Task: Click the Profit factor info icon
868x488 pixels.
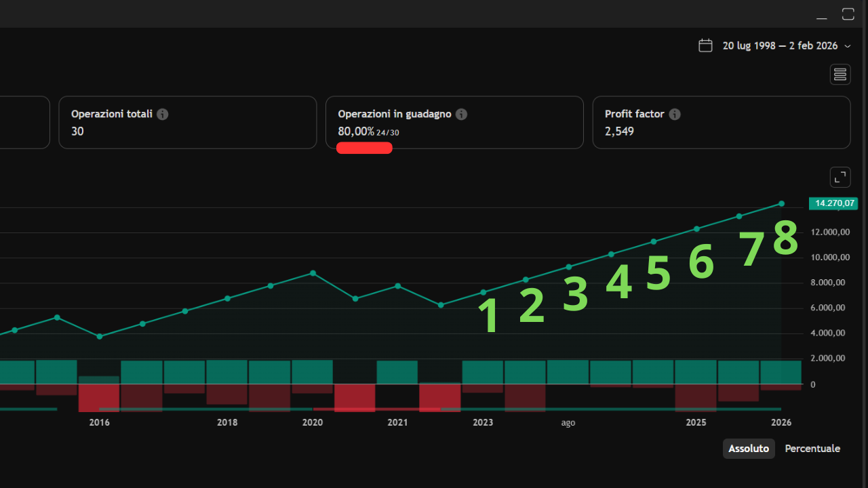Action: tap(675, 115)
